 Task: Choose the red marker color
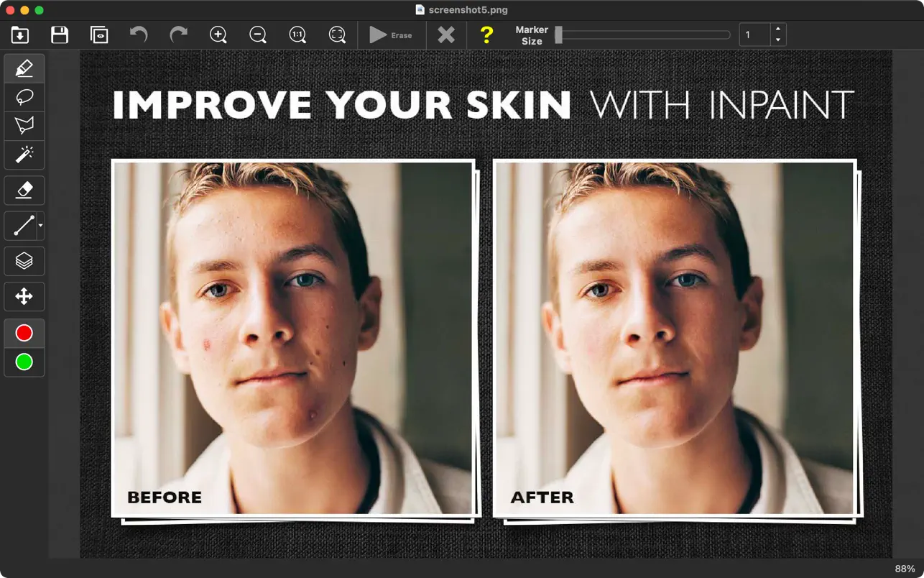(24, 334)
